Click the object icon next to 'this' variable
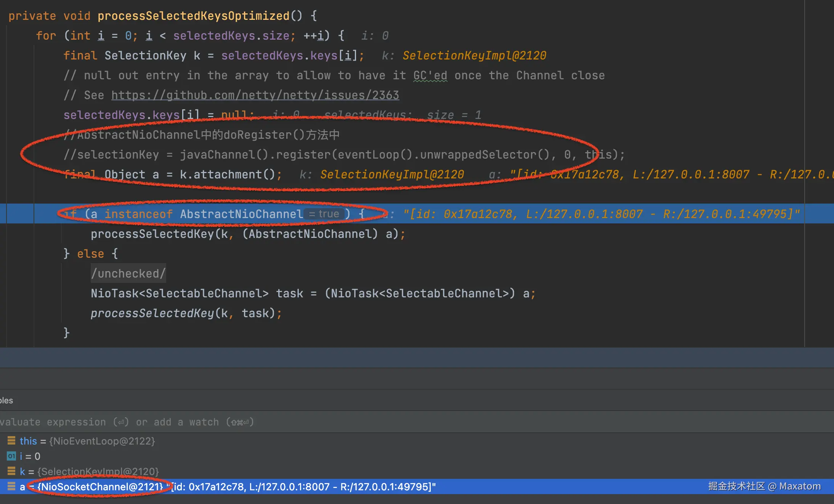The width and height of the screenshot is (834, 504). (11, 441)
